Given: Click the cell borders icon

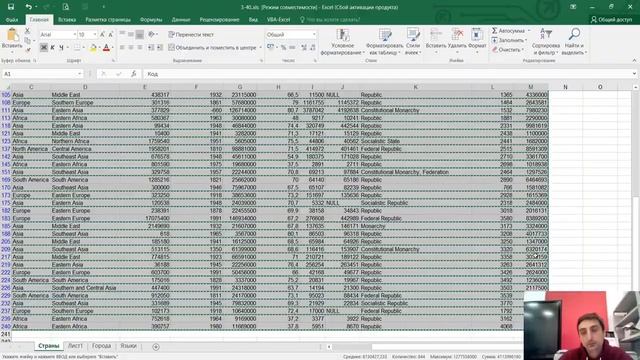Looking at the screenshot, I should [77, 48].
